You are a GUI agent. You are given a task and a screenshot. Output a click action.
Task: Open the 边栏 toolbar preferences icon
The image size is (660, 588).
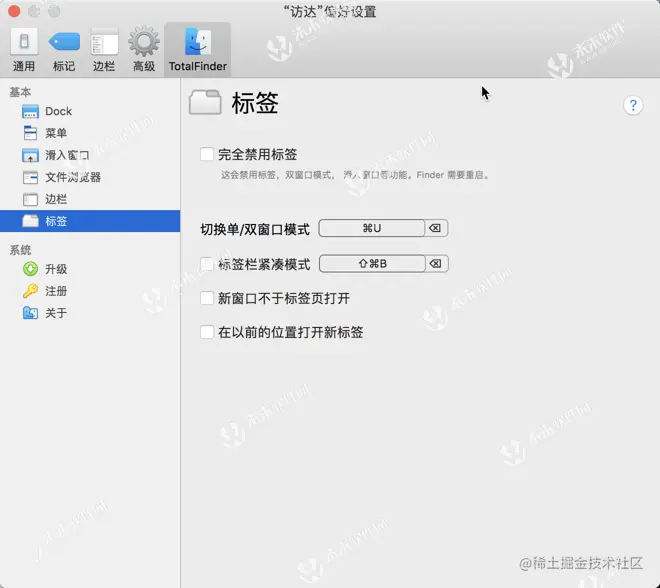[x=104, y=42]
